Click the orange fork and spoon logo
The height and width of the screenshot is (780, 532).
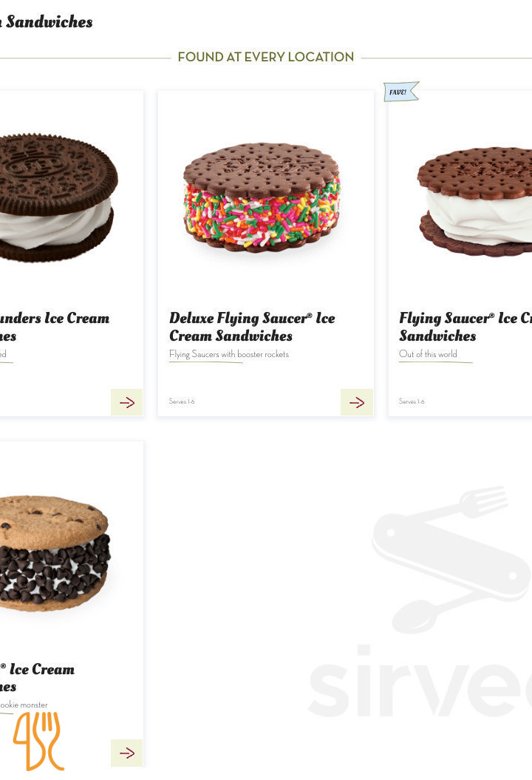point(38,742)
